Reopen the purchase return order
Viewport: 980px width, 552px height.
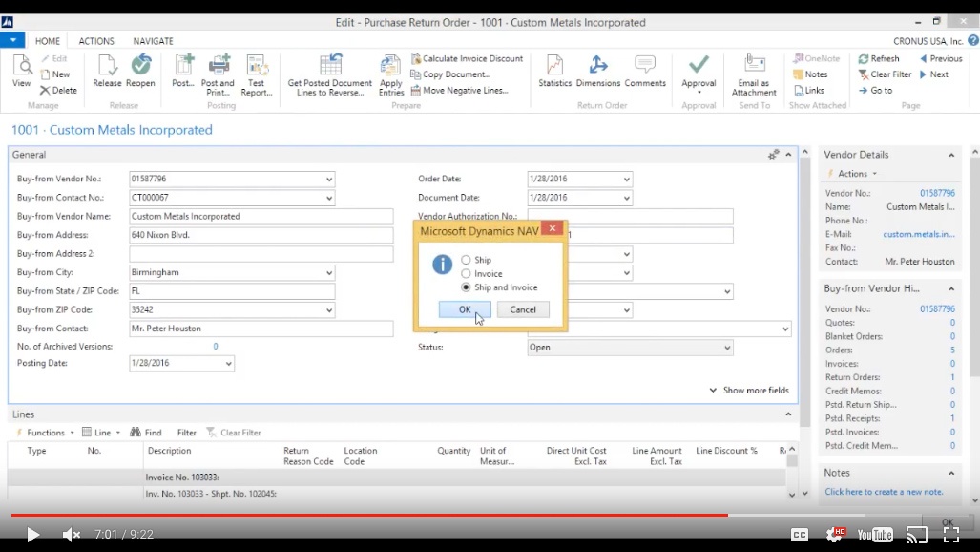[140, 72]
